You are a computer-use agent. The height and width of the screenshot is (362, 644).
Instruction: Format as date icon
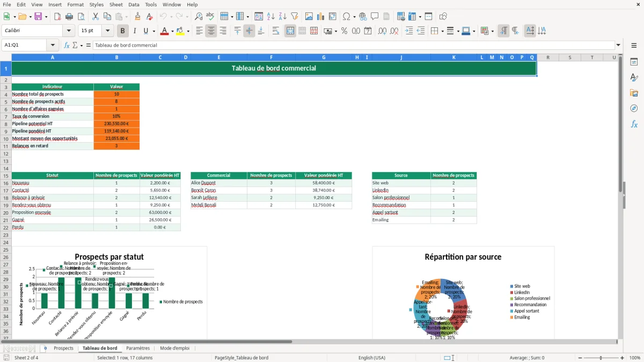click(368, 31)
